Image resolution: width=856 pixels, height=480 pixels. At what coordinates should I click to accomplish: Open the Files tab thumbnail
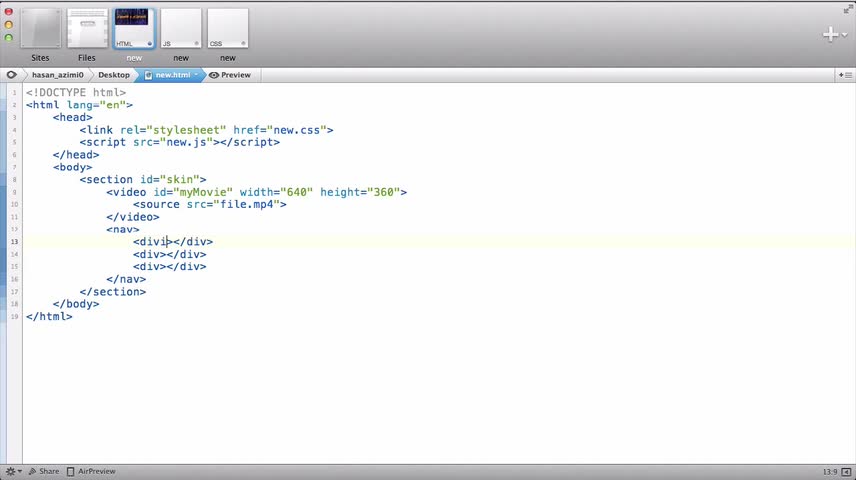[x=87, y=28]
